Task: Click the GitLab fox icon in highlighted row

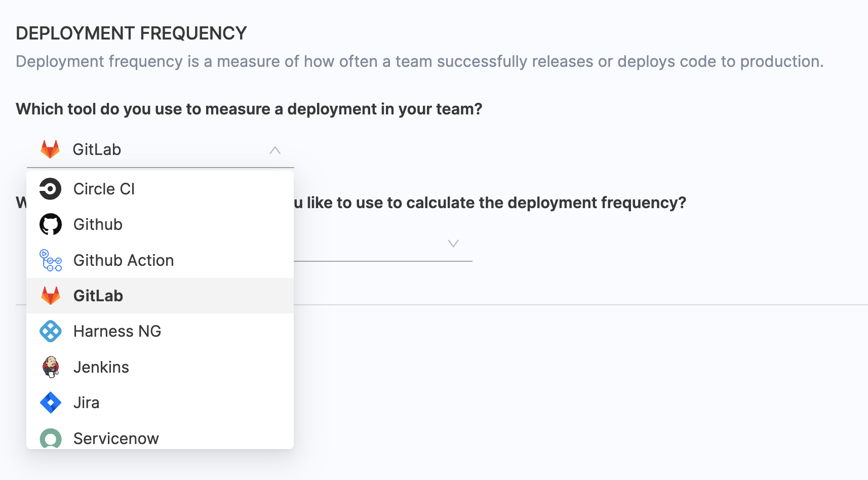Action: [x=50, y=296]
